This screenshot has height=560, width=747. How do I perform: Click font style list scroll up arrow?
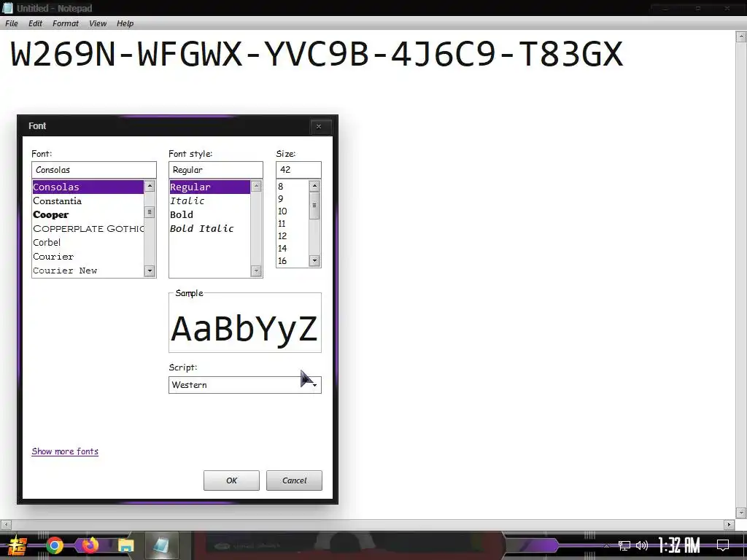(x=256, y=186)
